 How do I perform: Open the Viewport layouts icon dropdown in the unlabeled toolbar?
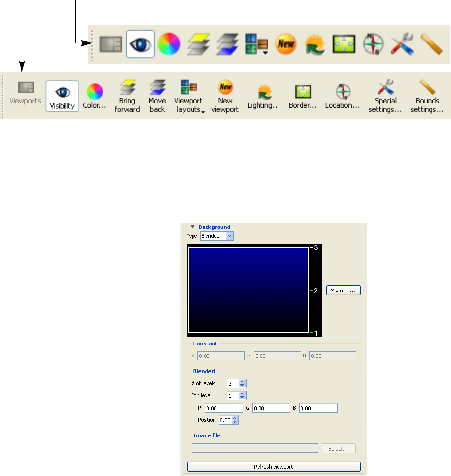(x=257, y=44)
